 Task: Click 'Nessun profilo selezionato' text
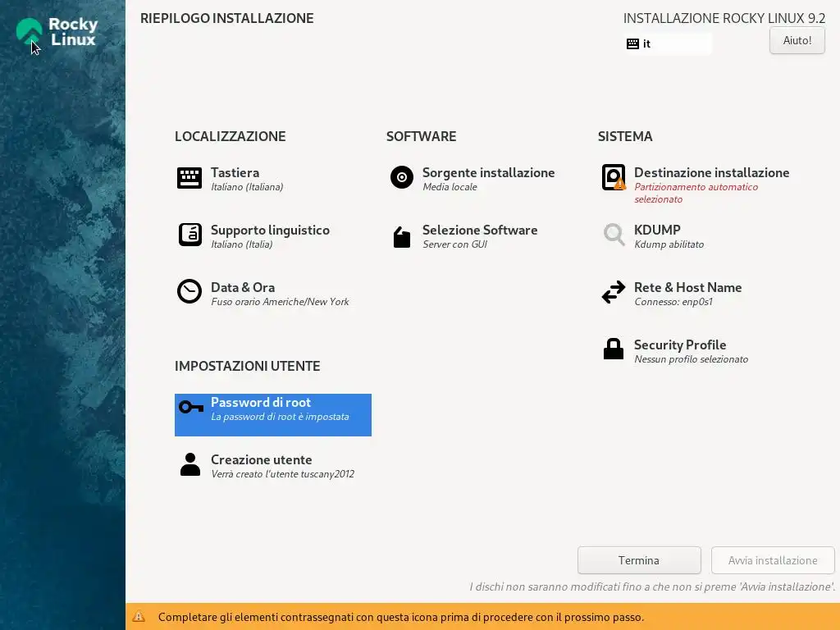coord(691,359)
